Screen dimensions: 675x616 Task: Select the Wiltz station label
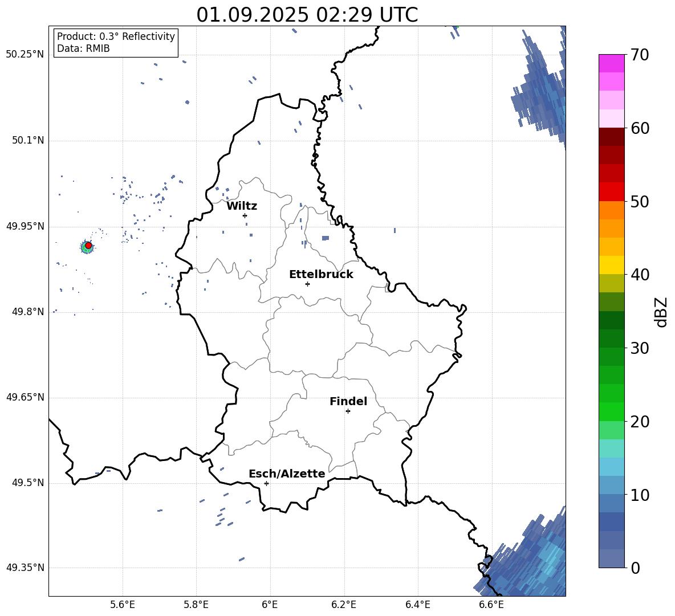[242, 206]
